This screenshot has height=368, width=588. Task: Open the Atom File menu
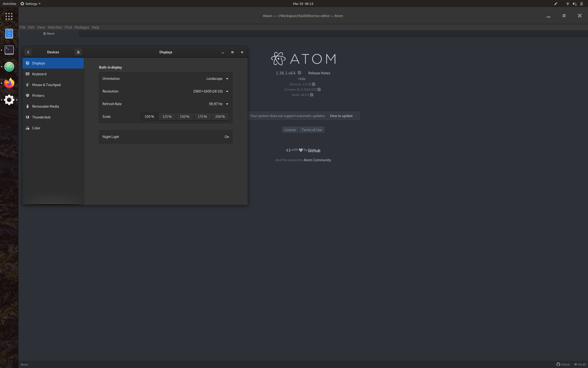click(23, 27)
